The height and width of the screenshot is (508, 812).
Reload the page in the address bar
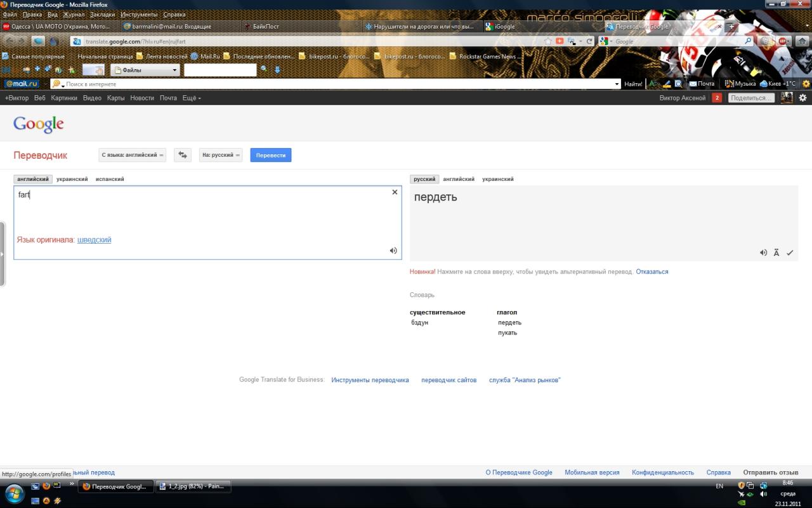(x=589, y=41)
